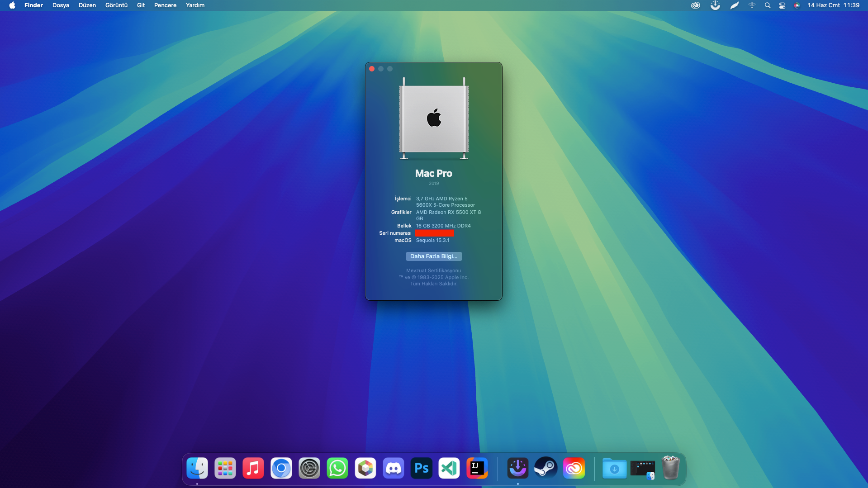Open Photoshop from the Dock
The height and width of the screenshot is (488, 868).
coord(422,468)
